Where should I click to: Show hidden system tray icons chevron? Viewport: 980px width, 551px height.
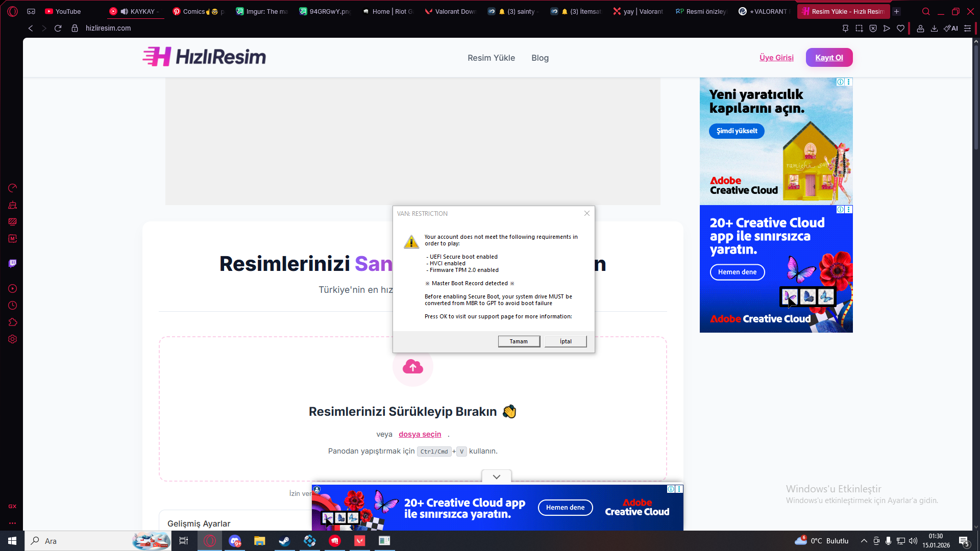click(x=864, y=541)
